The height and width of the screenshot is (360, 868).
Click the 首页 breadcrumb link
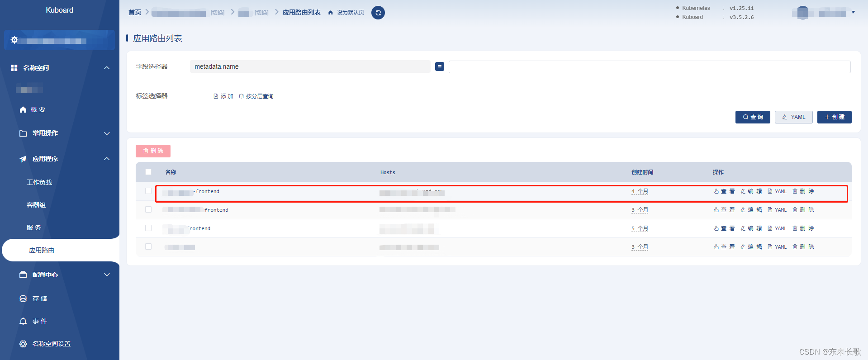[135, 13]
